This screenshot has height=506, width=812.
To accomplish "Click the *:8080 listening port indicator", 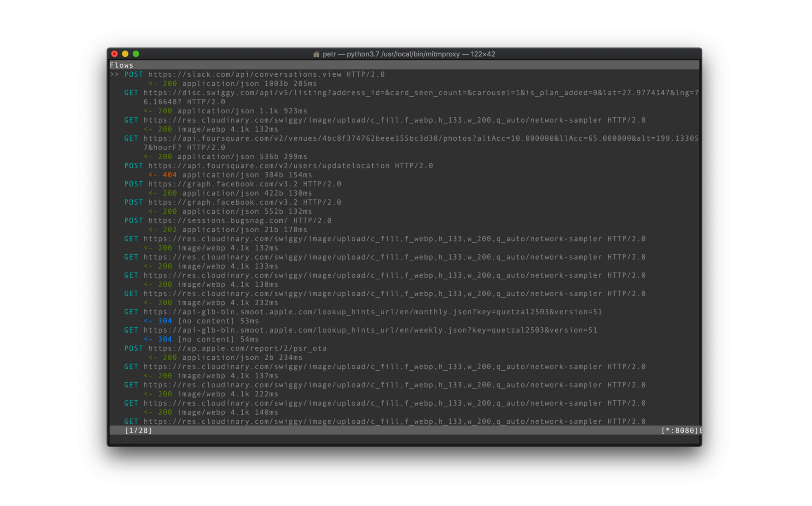I will [x=680, y=430].
